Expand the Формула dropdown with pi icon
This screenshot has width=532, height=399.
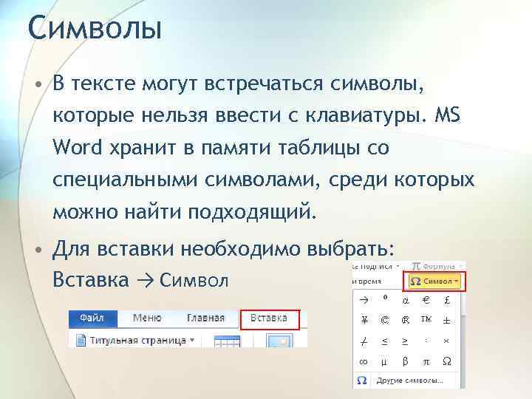[x=437, y=266]
